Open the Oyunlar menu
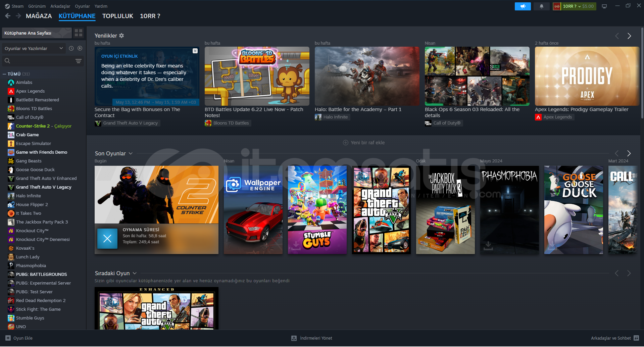 pyautogui.click(x=82, y=6)
